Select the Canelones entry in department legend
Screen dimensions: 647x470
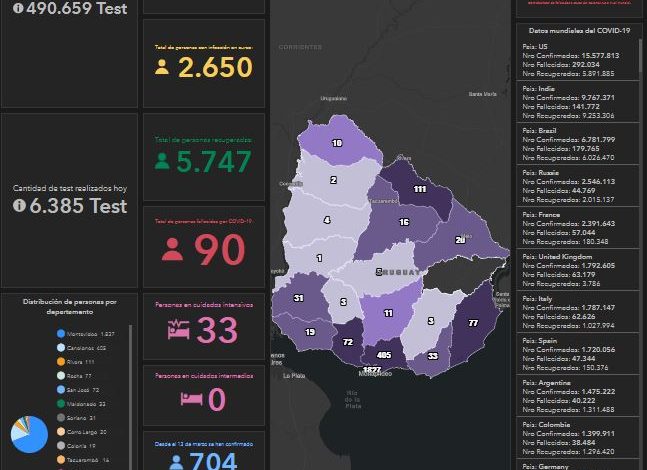coord(87,348)
